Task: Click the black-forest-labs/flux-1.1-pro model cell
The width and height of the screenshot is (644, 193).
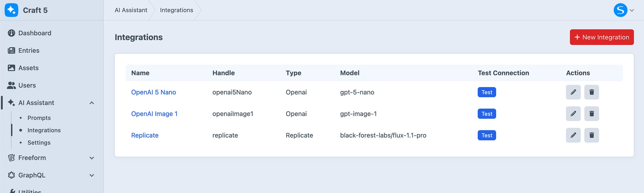Action: point(383,135)
